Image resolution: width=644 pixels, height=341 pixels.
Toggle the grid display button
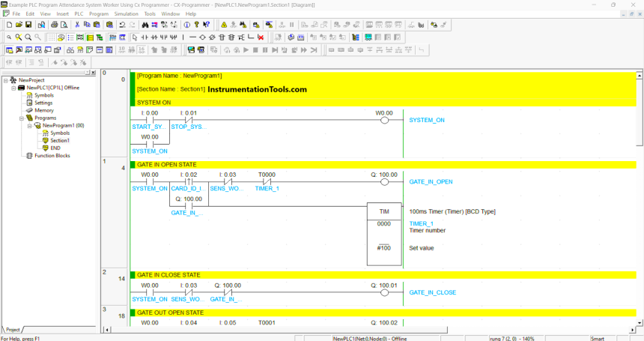[x=51, y=37]
